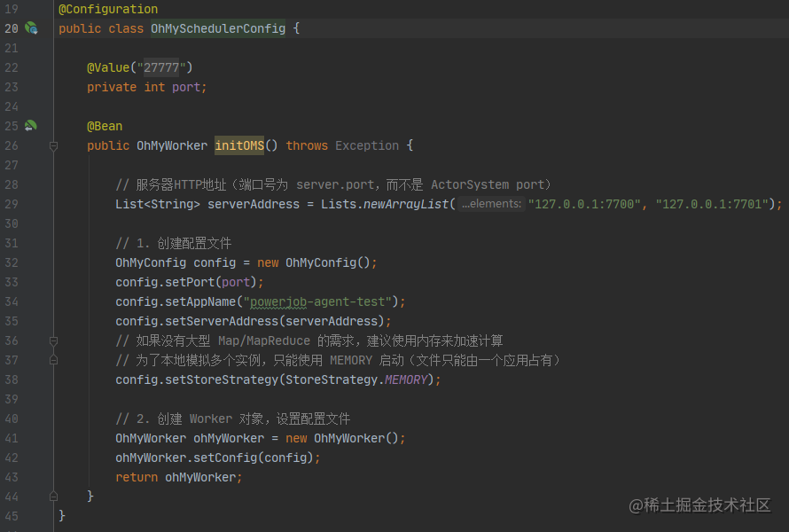Click the italic MEMORY enum constant on line 38

click(406, 379)
